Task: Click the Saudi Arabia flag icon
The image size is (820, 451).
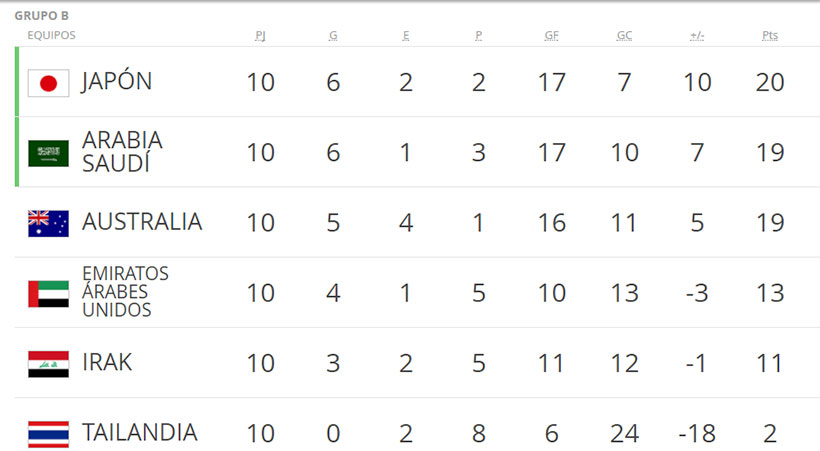Action: 48,153
